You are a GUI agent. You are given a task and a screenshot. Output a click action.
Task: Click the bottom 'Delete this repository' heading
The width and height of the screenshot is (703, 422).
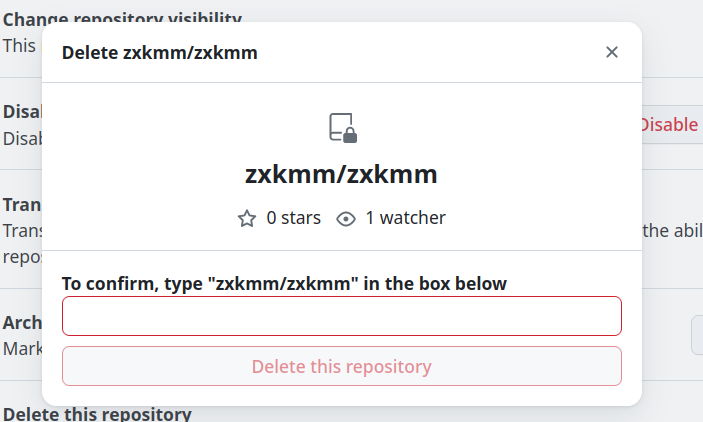(x=97, y=414)
